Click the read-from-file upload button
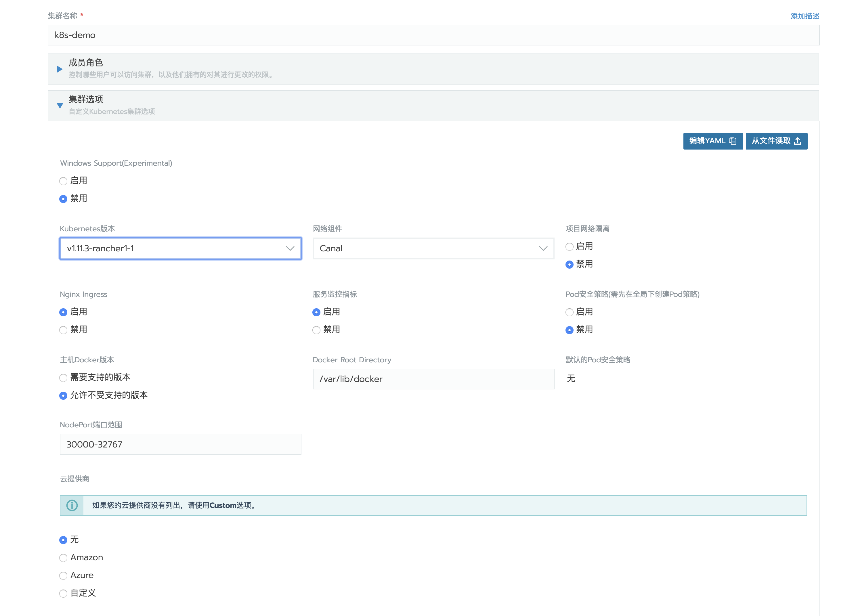 point(776,141)
